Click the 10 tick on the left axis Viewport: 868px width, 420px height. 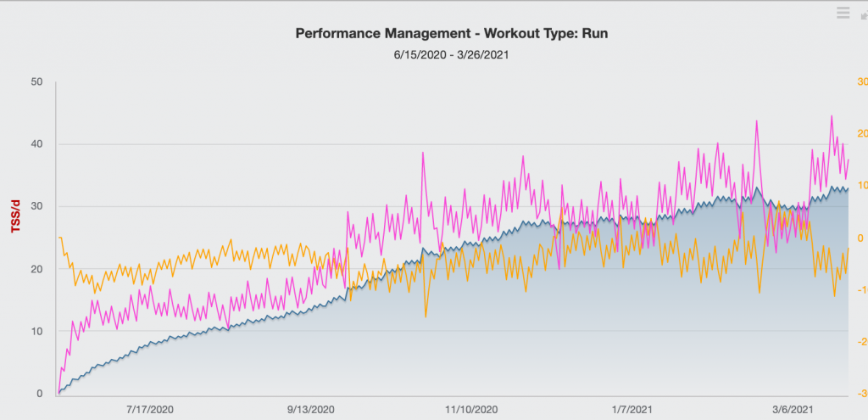coord(36,332)
